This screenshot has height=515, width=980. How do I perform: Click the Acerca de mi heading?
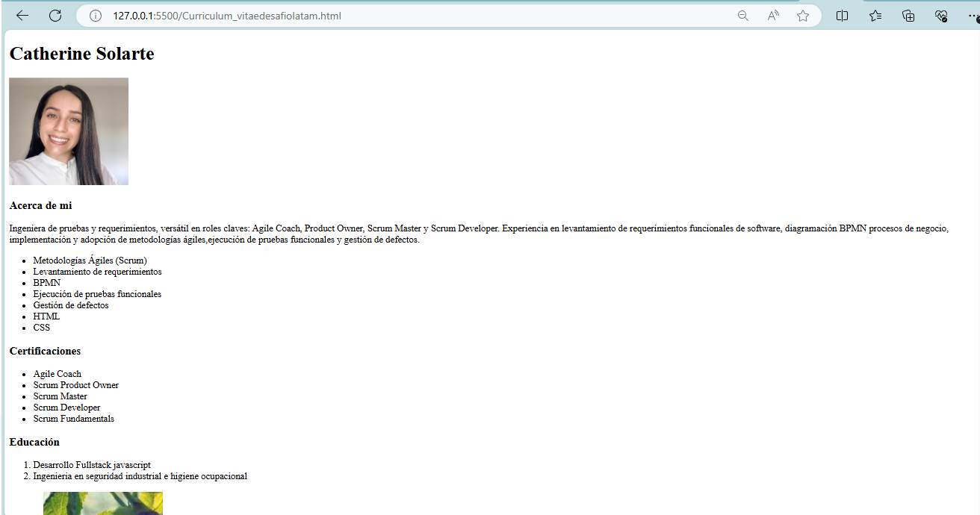(40, 205)
